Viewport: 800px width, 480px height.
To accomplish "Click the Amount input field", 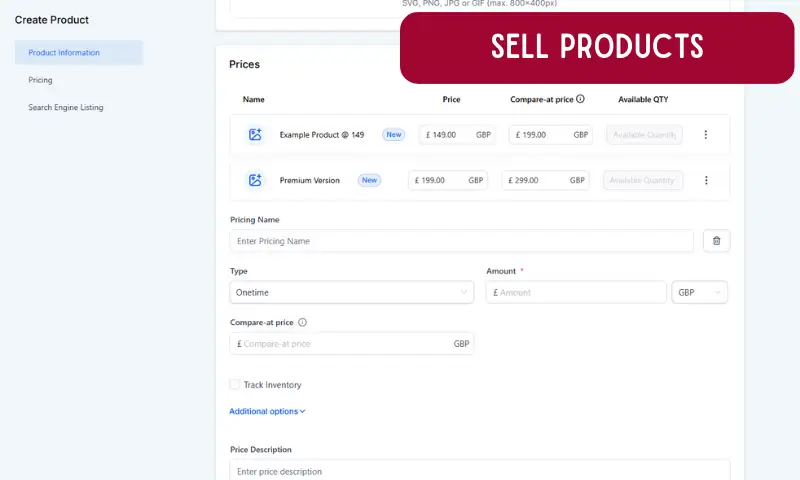I will pyautogui.click(x=576, y=292).
